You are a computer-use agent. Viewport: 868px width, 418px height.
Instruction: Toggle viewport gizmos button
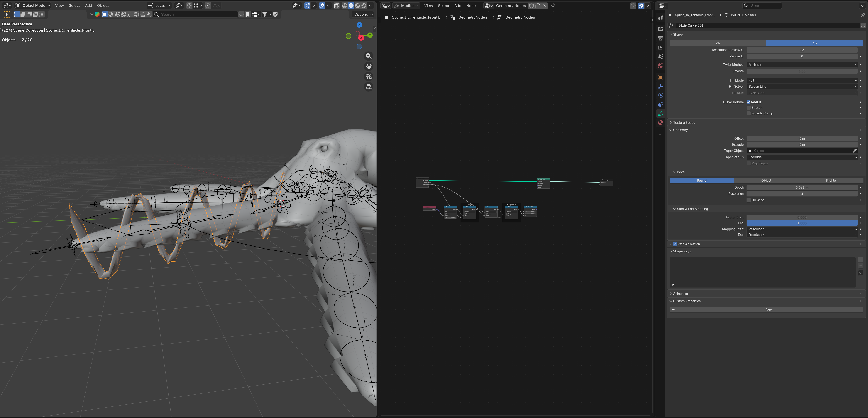307,6
